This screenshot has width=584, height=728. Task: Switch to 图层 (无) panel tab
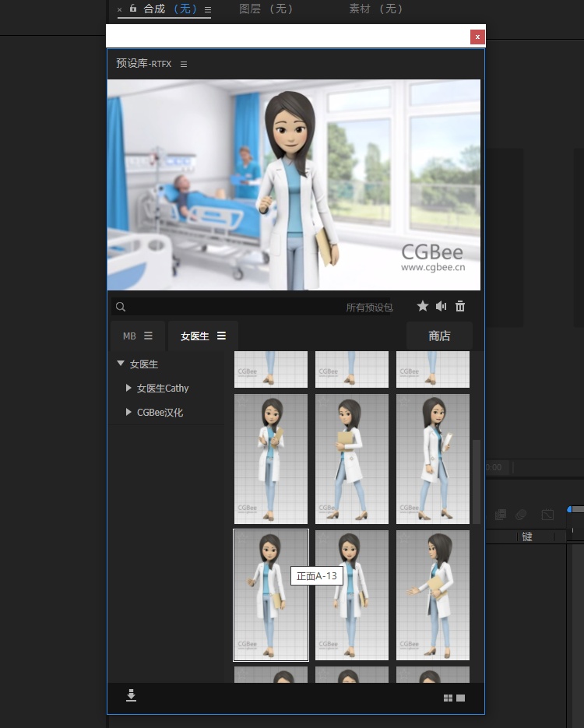click(266, 9)
